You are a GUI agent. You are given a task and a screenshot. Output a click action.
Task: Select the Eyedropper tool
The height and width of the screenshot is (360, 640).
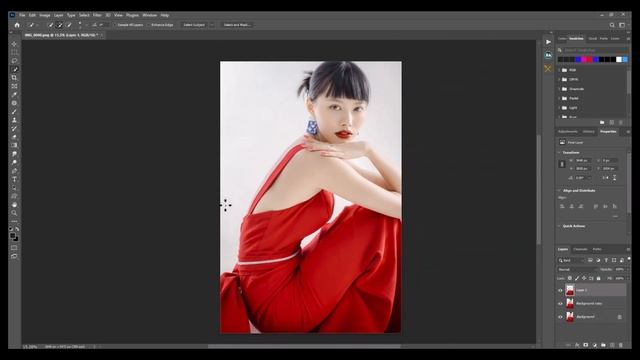[x=14, y=95]
